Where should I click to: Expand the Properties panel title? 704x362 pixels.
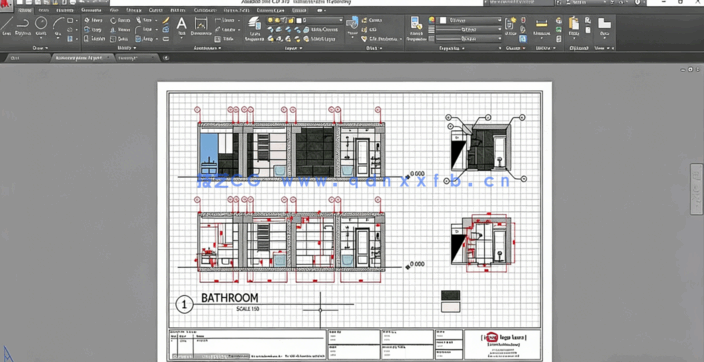(x=451, y=48)
